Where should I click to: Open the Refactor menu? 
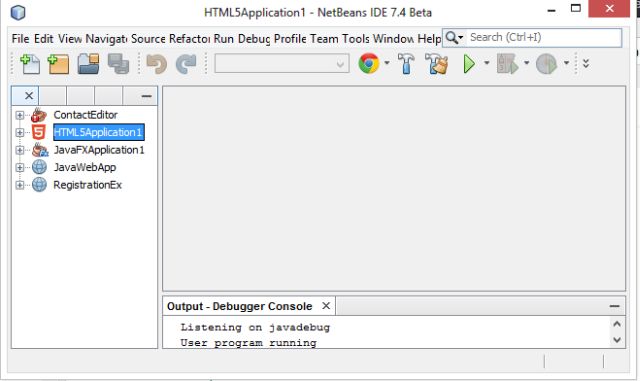point(190,39)
